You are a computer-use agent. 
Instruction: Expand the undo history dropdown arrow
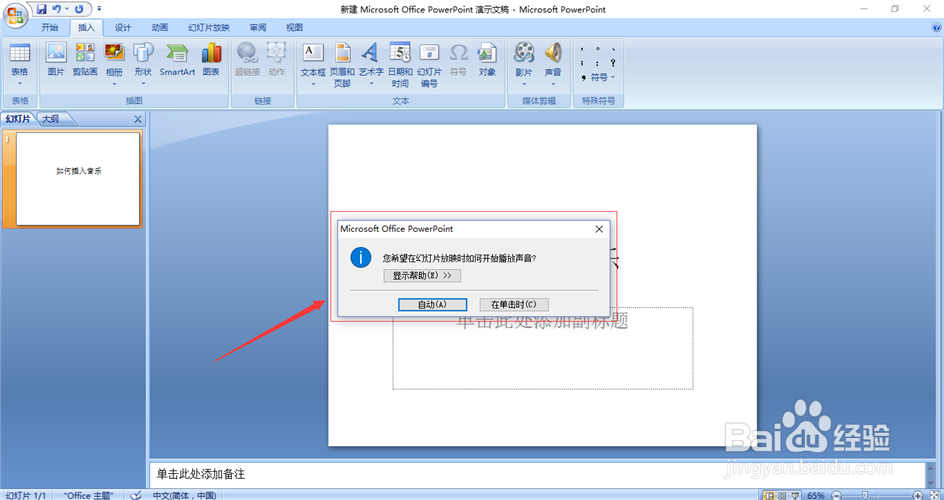pyautogui.click(x=66, y=9)
